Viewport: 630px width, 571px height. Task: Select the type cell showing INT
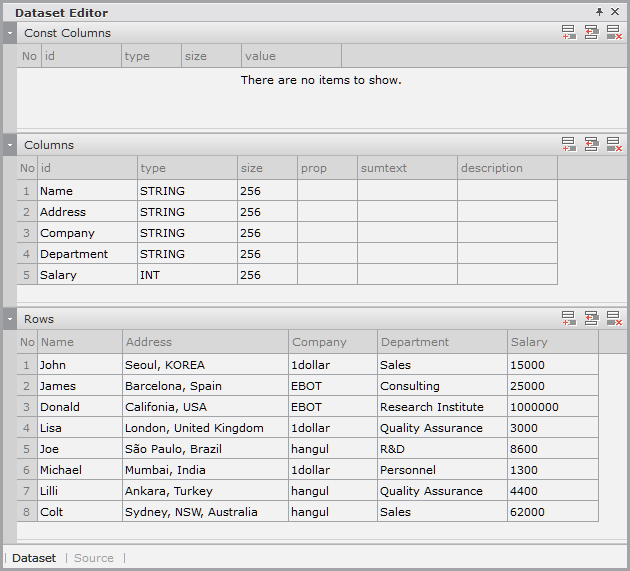click(x=186, y=275)
